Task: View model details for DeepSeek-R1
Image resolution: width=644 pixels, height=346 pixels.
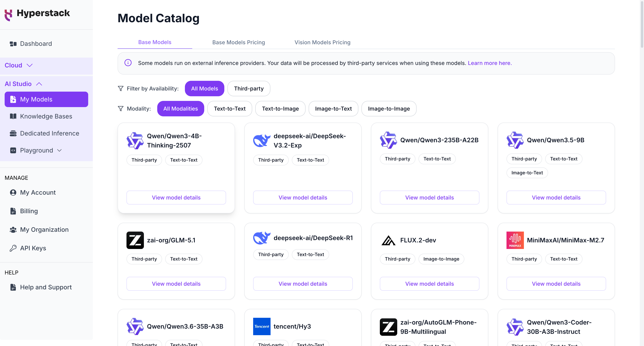Action: [303, 284]
